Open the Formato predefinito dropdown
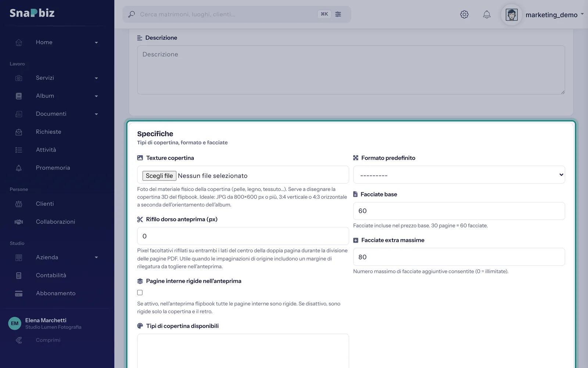Image resolution: width=588 pixels, height=368 pixels. (x=459, y=175)
